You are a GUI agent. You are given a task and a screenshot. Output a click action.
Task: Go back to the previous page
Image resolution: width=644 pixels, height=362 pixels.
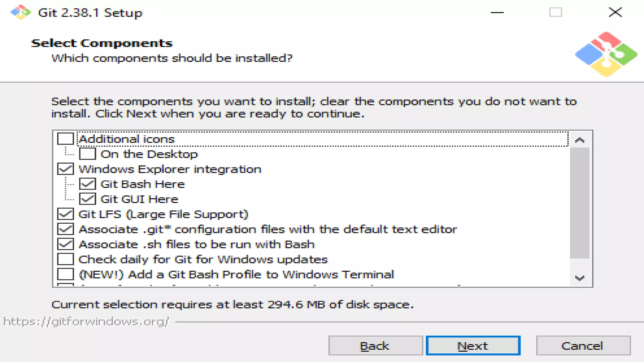[x=375, y=346]
